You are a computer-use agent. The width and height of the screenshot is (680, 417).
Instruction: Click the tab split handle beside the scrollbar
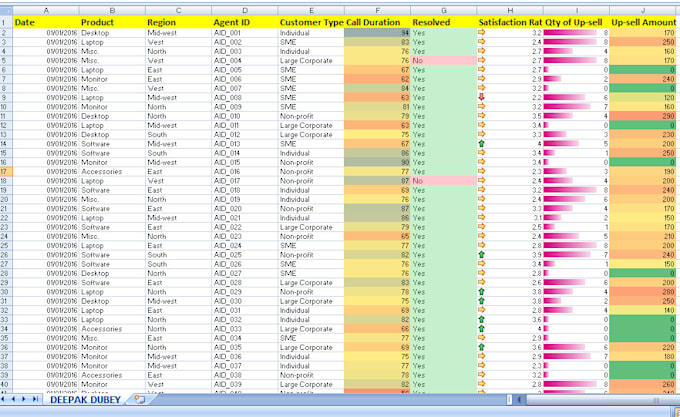(510, 400)
